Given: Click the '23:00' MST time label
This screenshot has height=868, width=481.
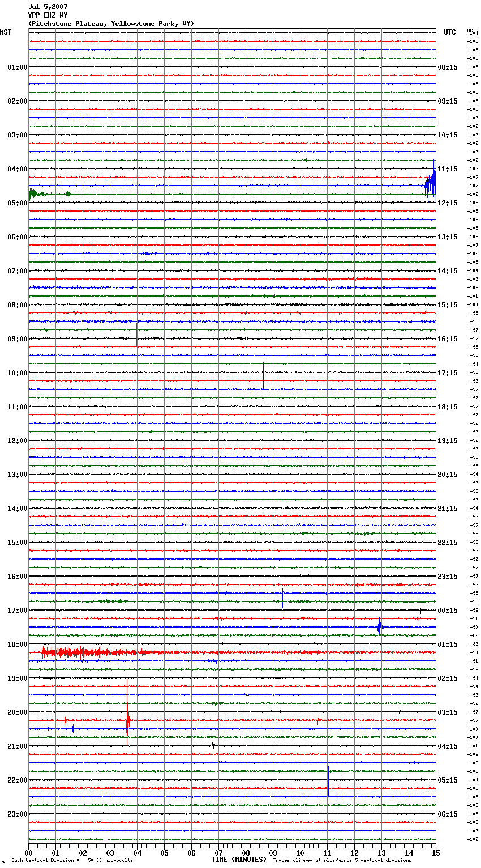Looking at the screenshot, I should [18, 814].
